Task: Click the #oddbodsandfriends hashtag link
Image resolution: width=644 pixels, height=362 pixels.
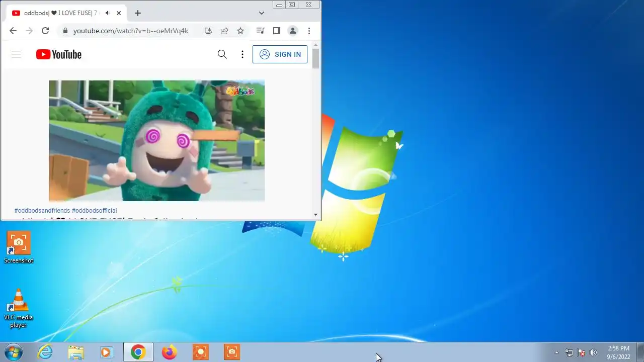Action: click(42, 211)
